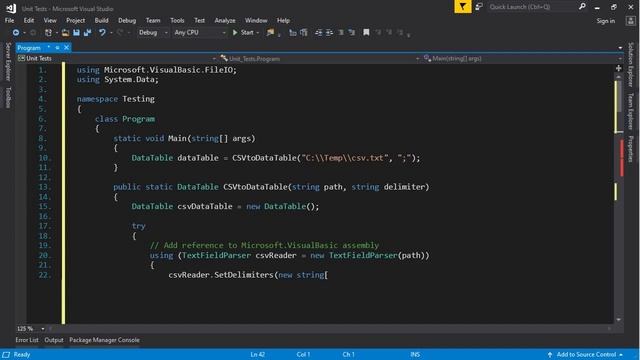The height and width of the screenshot is (360, 640).
Task: Open the Debug configuration dropdown
Action: click(x=153, y=33)
